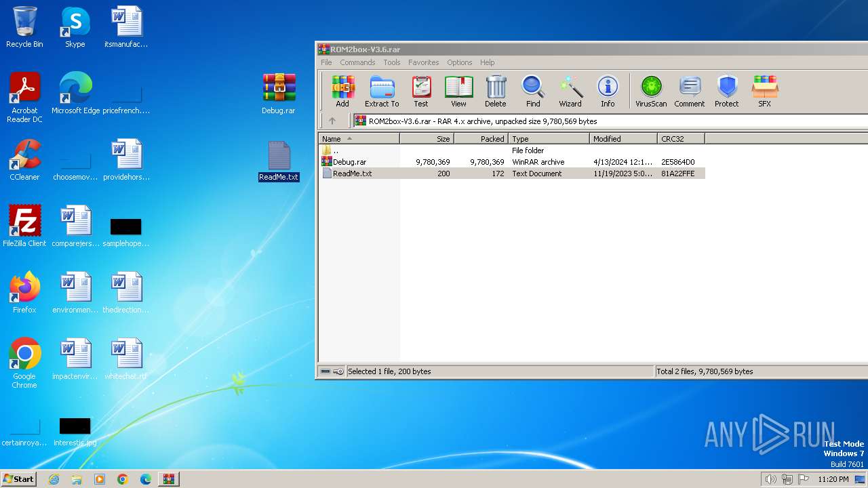Image resolution: width=868 pixels, height=488 pixels.
Task: Create SFX archive icon
Action: click(764, 91)
